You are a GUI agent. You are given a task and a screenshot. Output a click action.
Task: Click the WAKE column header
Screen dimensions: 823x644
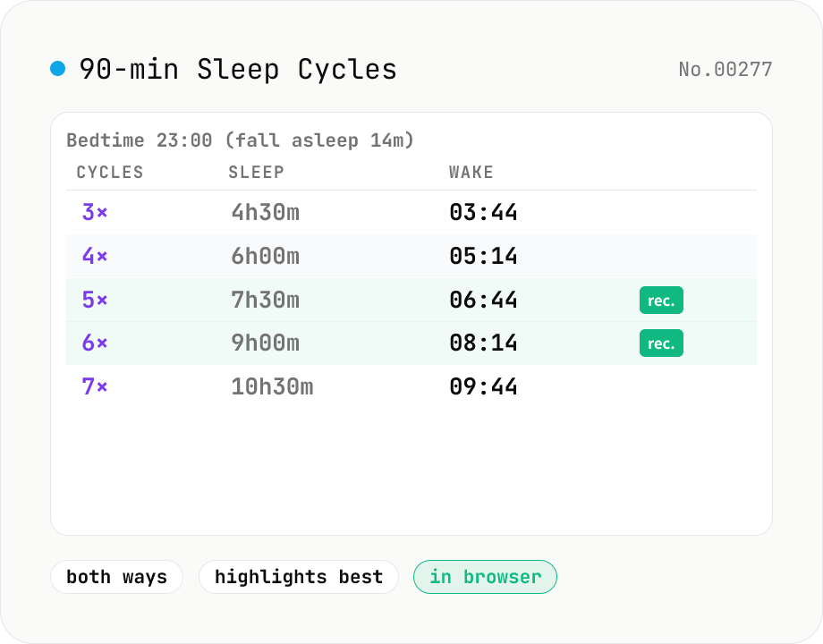click(471, 172)
